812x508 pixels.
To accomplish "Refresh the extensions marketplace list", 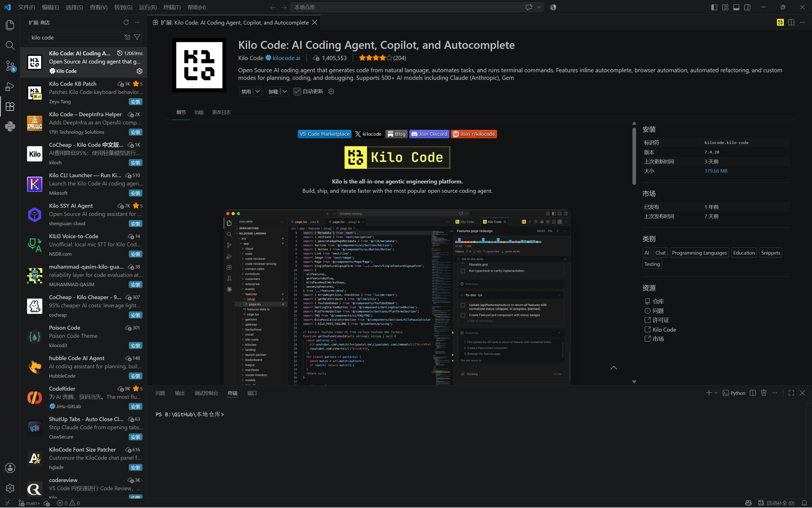I will coord(126,22).
